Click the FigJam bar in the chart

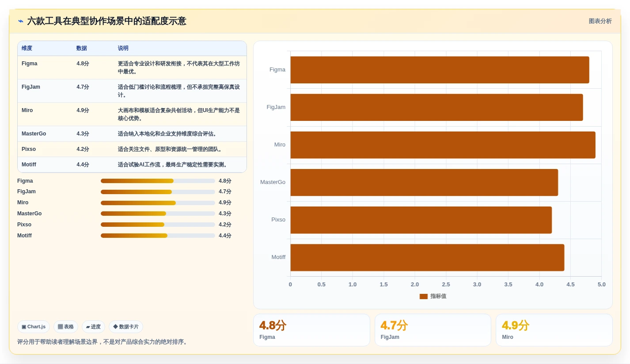click(x=436, y=107)
